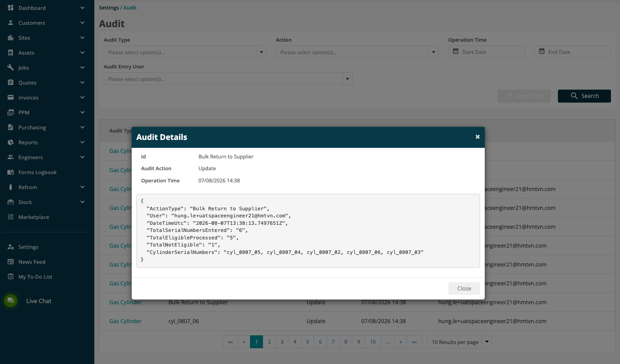Expand the Customers menu chevron
The height and width of the screenshot is (364, 620).
(x=83, y=23)
